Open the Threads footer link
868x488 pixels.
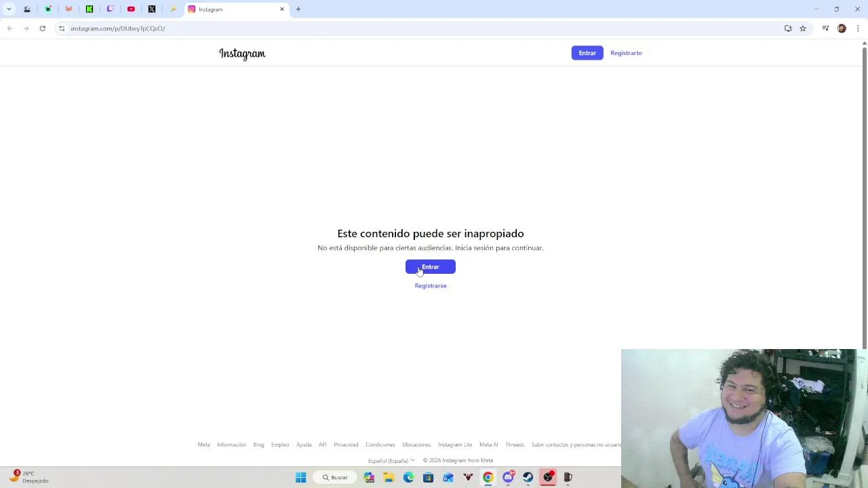click(x=515, y=445)
